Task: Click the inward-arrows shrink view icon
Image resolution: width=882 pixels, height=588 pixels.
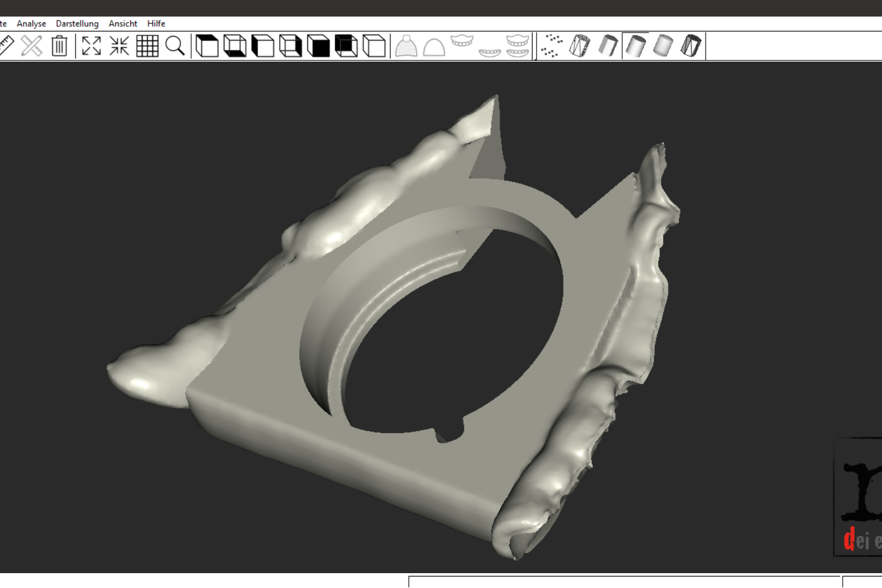Action: click(119, 46)
